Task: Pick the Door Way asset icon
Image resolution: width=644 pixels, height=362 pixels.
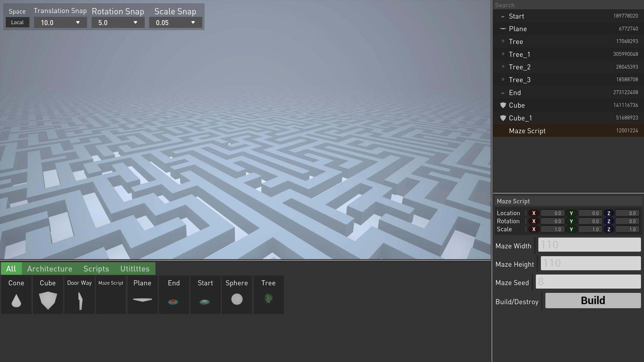Action: (79, 301)
